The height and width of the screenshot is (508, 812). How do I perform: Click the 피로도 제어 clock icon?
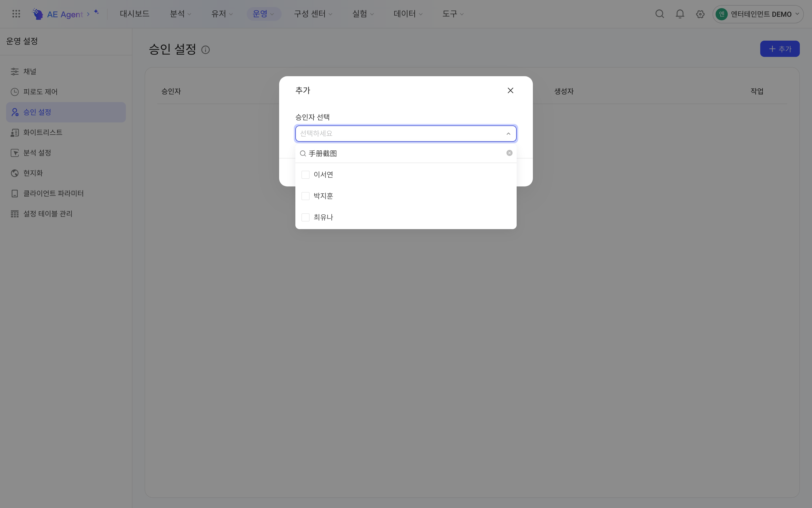coord(15,92)
